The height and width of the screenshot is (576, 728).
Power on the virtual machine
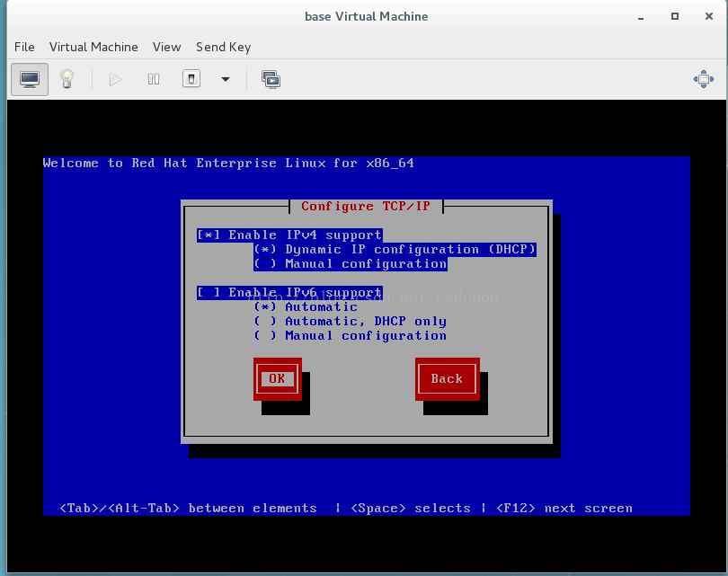tap(115, 79)
